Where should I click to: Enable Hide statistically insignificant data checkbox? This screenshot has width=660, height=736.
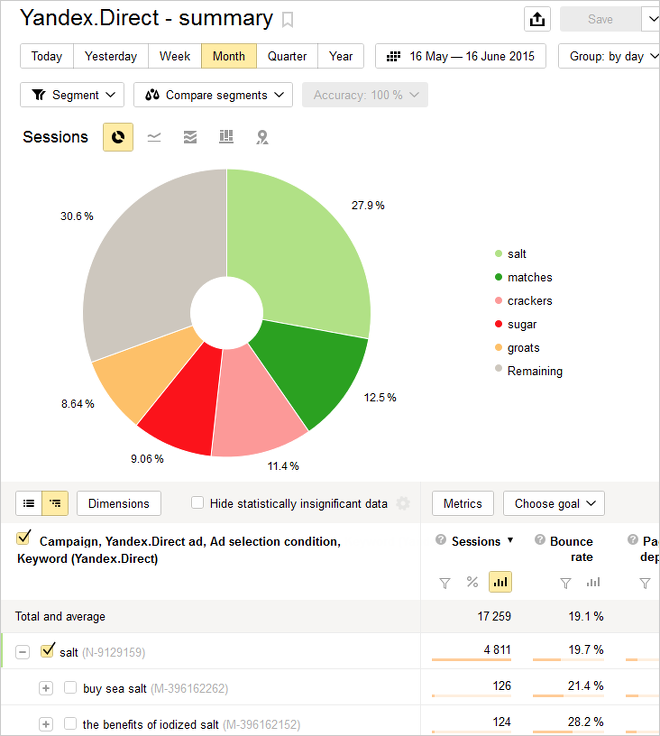[198, 504]
